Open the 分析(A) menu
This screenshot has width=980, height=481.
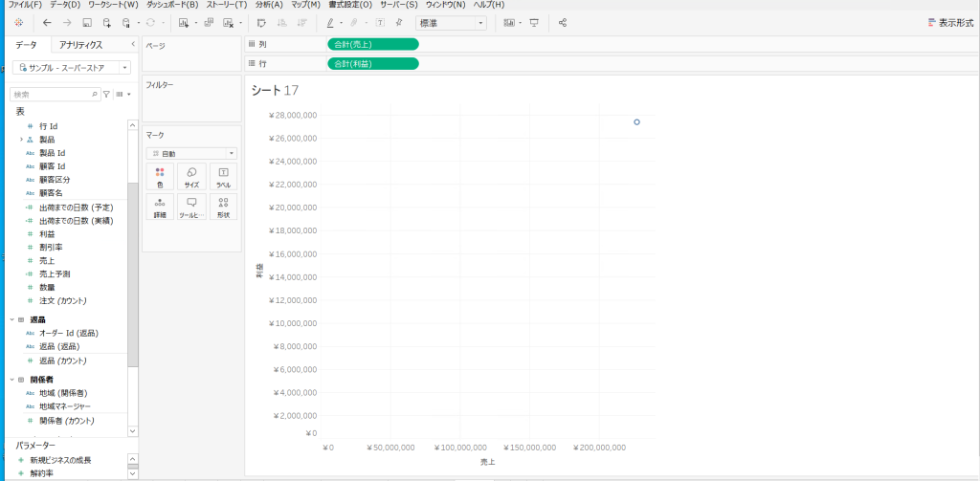click(269, 5)
